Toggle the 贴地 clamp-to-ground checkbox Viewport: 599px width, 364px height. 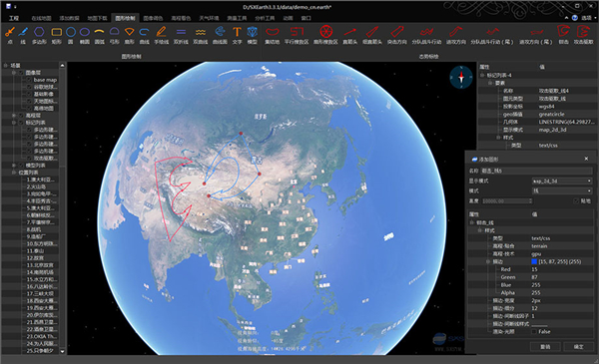click(576, 200)
